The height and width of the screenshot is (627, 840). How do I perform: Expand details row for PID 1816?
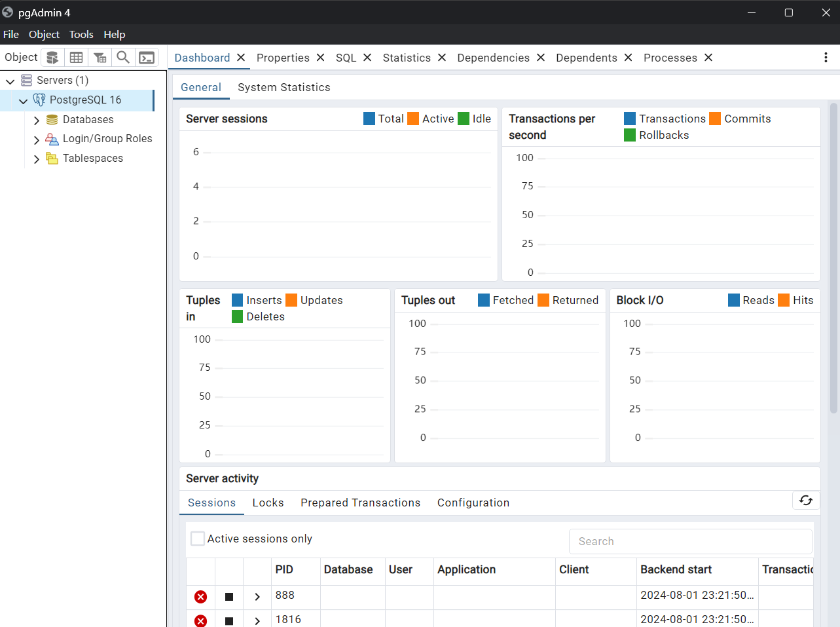[x=257, y=620]
